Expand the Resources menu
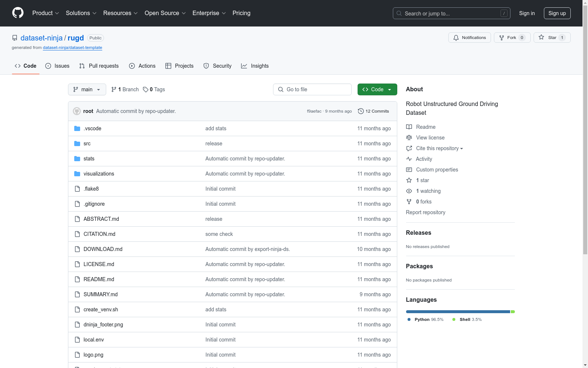The width and height of the screenshot is (588, 368). (121, 13)
